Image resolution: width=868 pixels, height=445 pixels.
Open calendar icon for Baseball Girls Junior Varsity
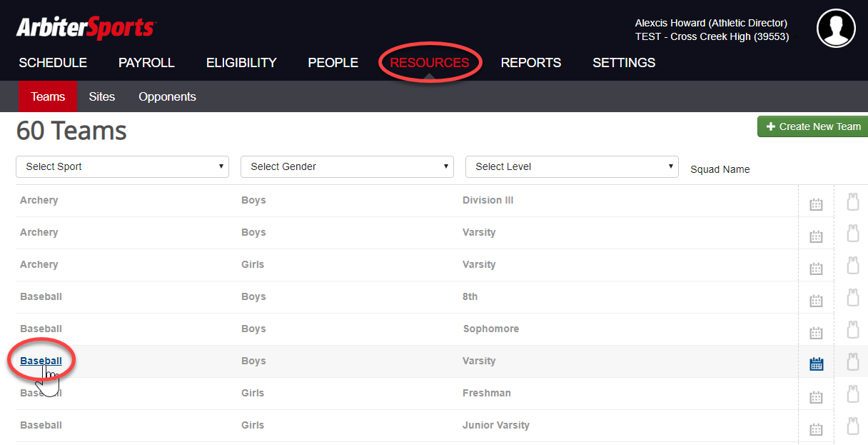click(816, 430)
